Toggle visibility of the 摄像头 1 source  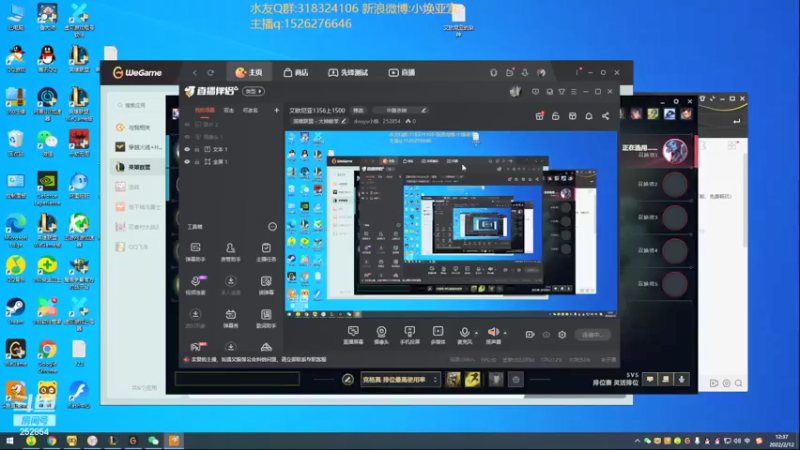187,137
